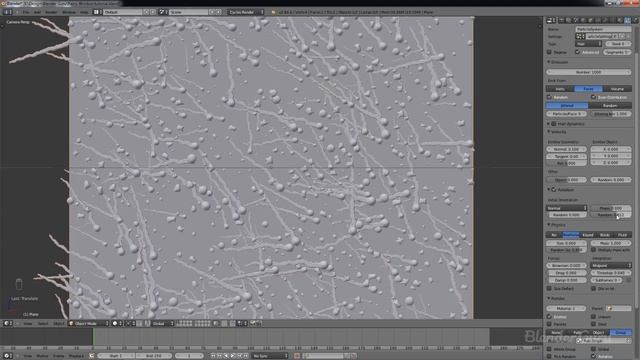This screenshot has width=640, height=360.
Task: Set Emit From to Verts
Action: 560,89
